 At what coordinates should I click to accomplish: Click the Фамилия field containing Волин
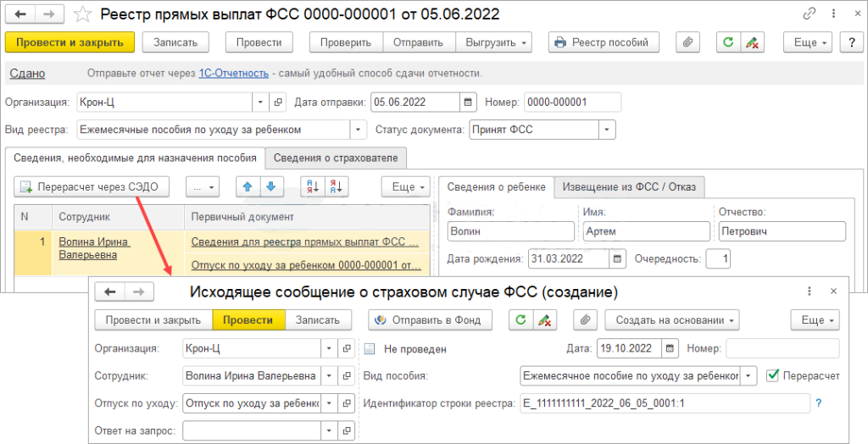[510, 231]
